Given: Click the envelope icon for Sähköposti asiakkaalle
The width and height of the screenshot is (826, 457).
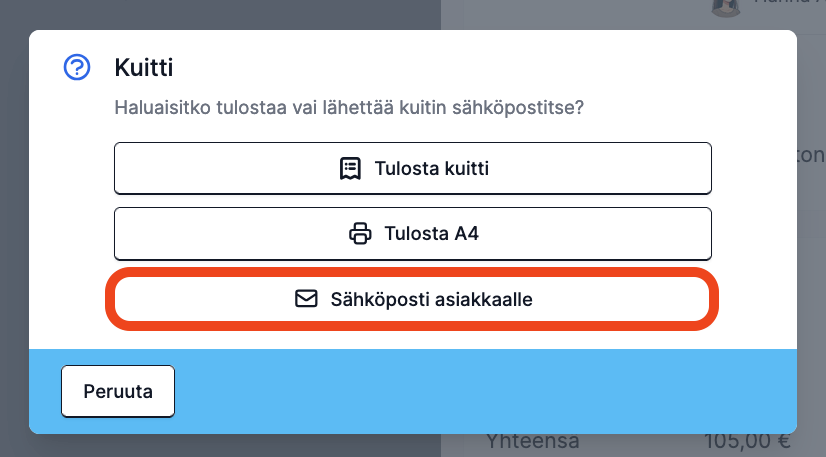Looking at the screenshot, I should click(x=306, y=299).
